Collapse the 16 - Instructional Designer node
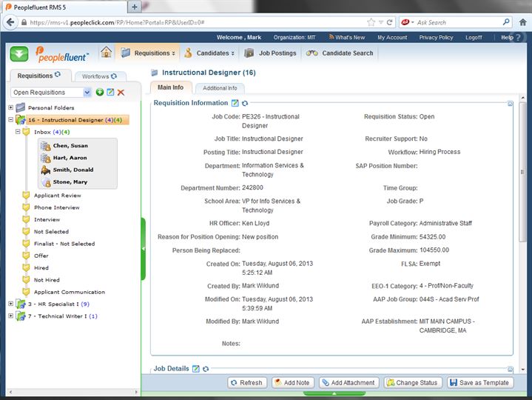This screenshot has width=532, height=400. click(x=10, y=120)
